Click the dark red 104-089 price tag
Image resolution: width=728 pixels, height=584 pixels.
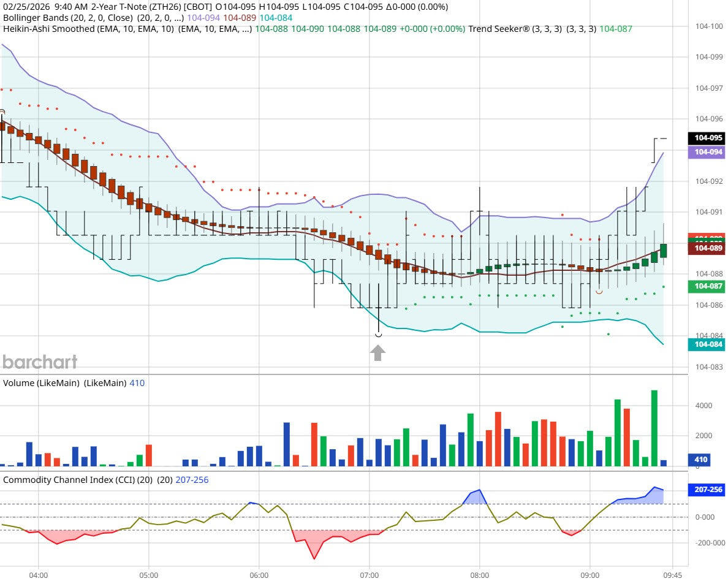coord(707,248)
